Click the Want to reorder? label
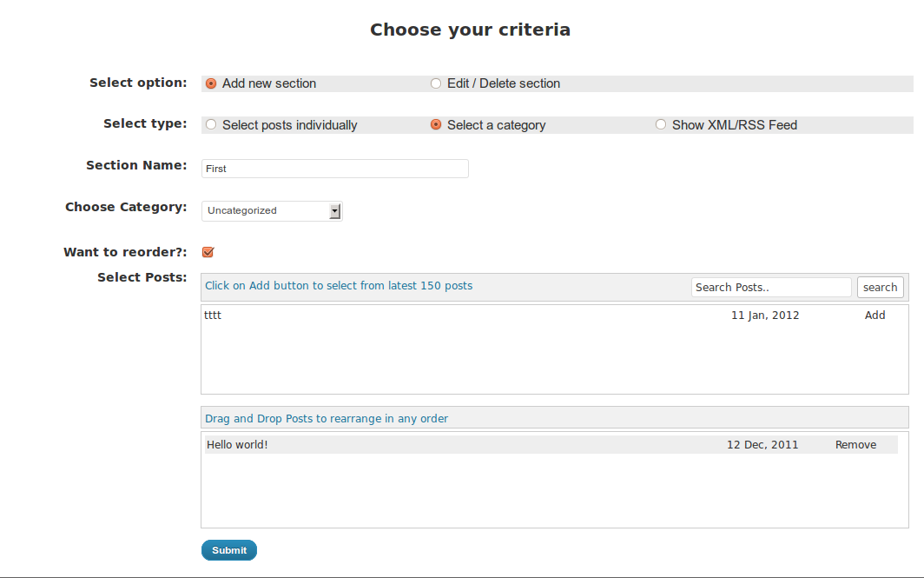This screenshot has height=578, width=924. (x=125, y=252)
